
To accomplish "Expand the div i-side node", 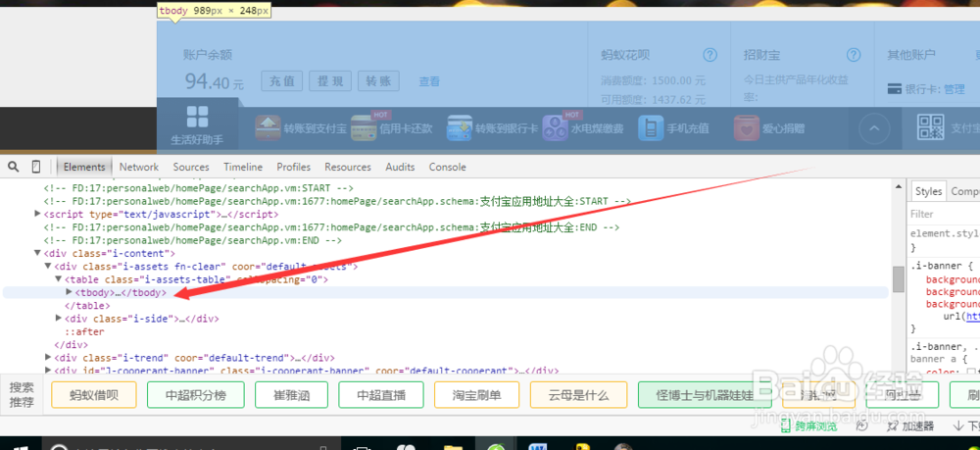I will coord(59,318).
